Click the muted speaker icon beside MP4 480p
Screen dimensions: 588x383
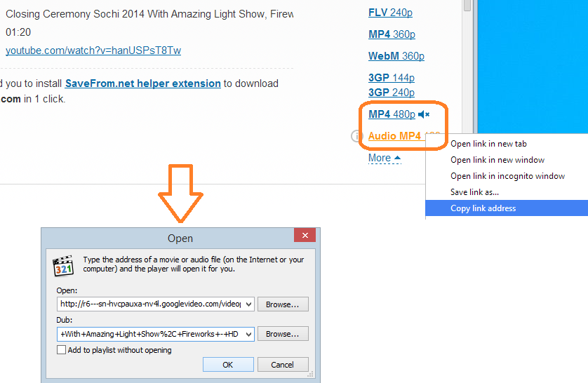pos(423,114)
